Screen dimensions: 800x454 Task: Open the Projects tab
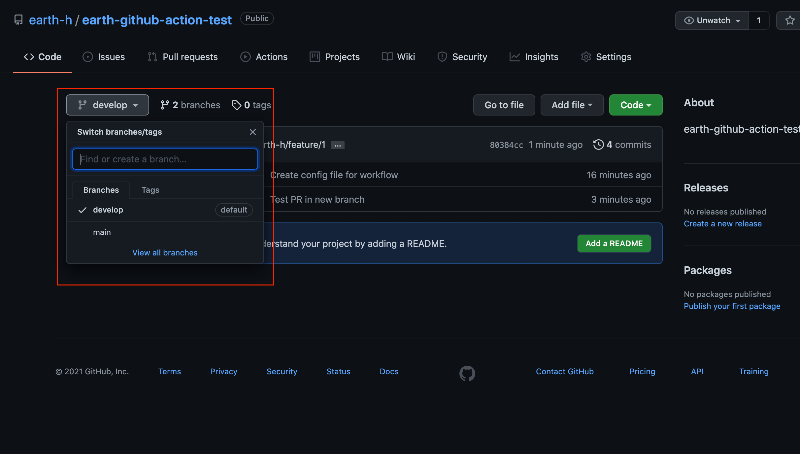334,57
